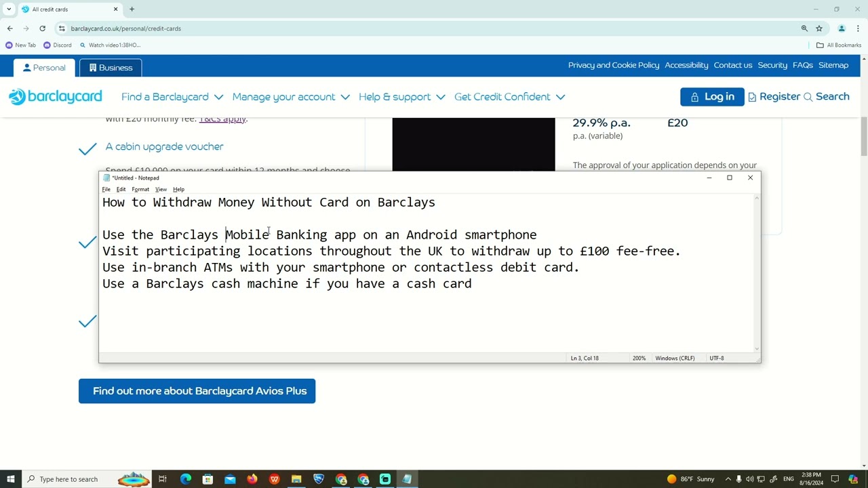This screenshot has width=868, height=488.
Task: Open the browser zoom magnifier icon
Action: click(804, 28)
